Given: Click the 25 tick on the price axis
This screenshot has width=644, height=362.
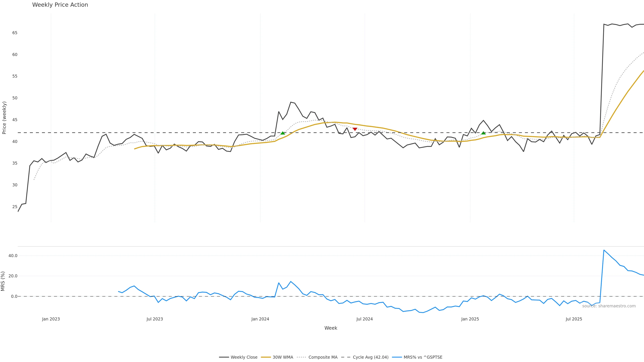Looking at the screenshot, I should [15, 207].
